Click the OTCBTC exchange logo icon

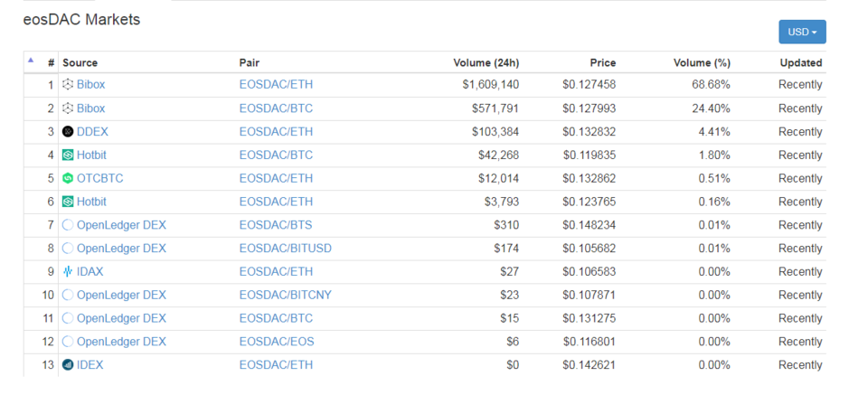point(68,179)
